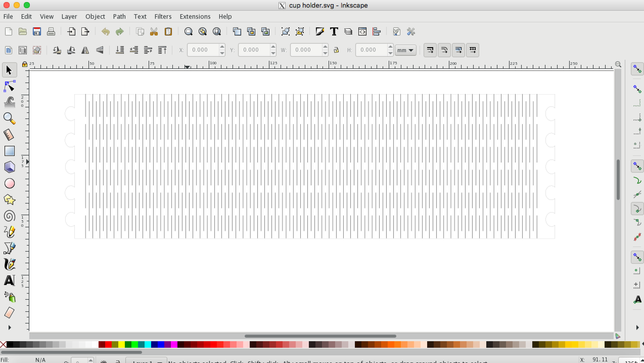Redo the last undone action
Screen dimensions: 644x363
click(120, 31)
